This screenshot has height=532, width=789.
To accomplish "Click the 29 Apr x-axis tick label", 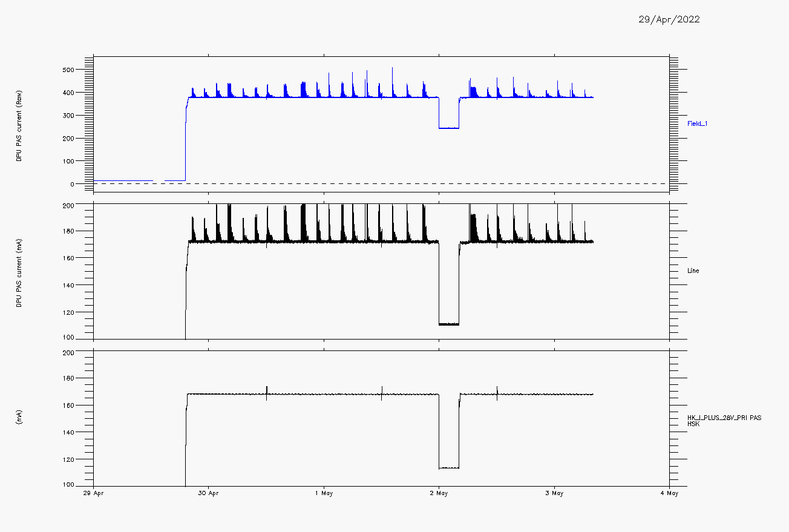I will pyautogui.click(x=93, y=493).
